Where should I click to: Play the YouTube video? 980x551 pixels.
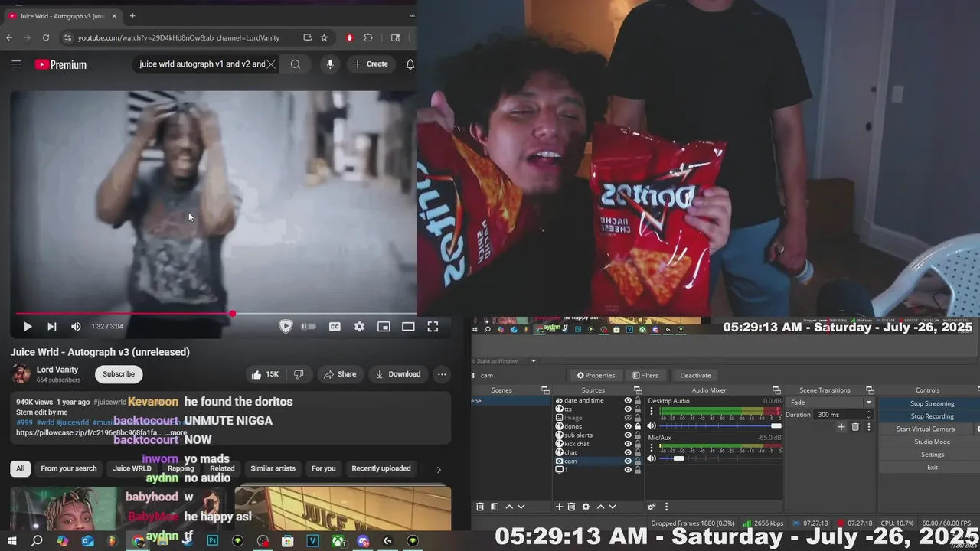(x=28, y=327)
